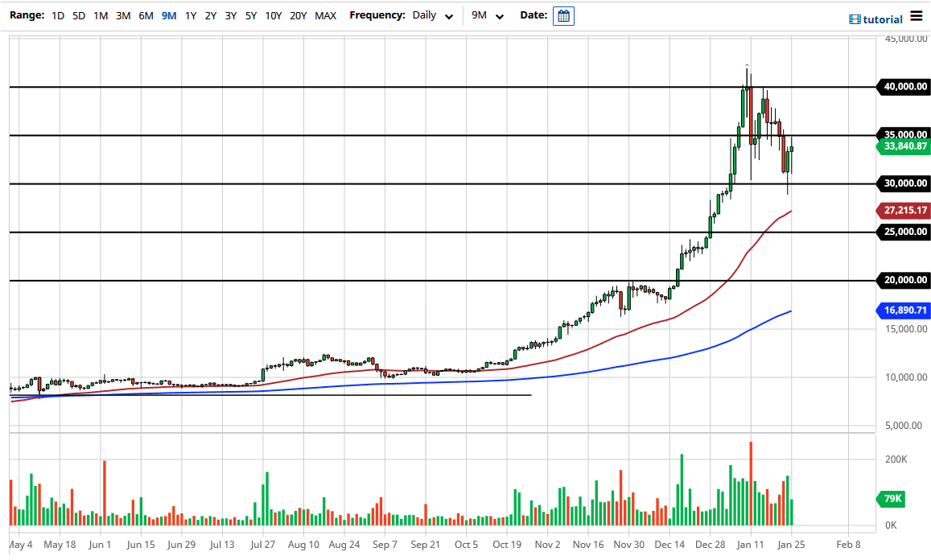Switch to the 1D range

[57, 15]
